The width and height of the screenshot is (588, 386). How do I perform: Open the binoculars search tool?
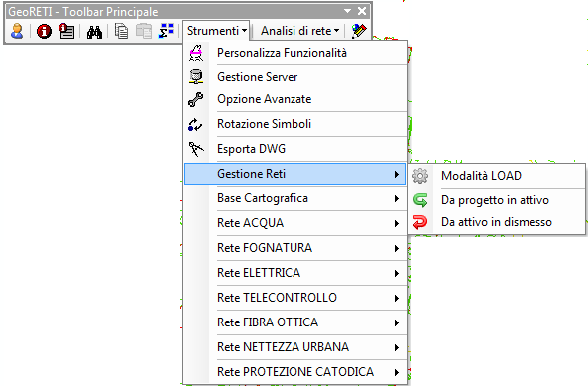pyautogui.click(x=94, y=32)
